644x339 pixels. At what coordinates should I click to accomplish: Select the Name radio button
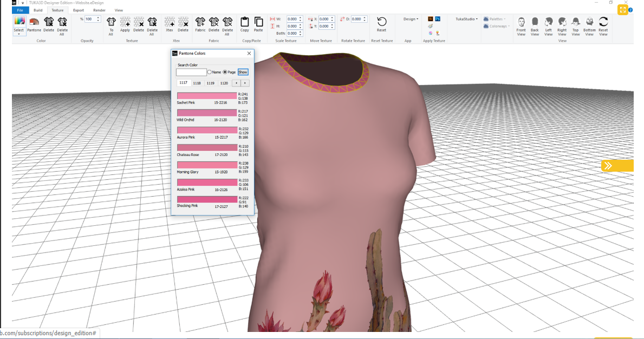[210, 72]
